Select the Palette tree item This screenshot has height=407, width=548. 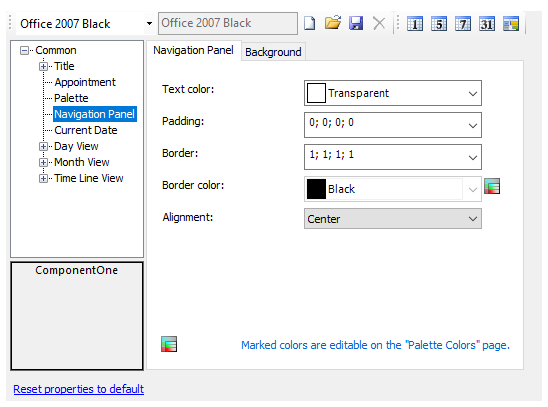pyautogui.click(x=71, y=98)
